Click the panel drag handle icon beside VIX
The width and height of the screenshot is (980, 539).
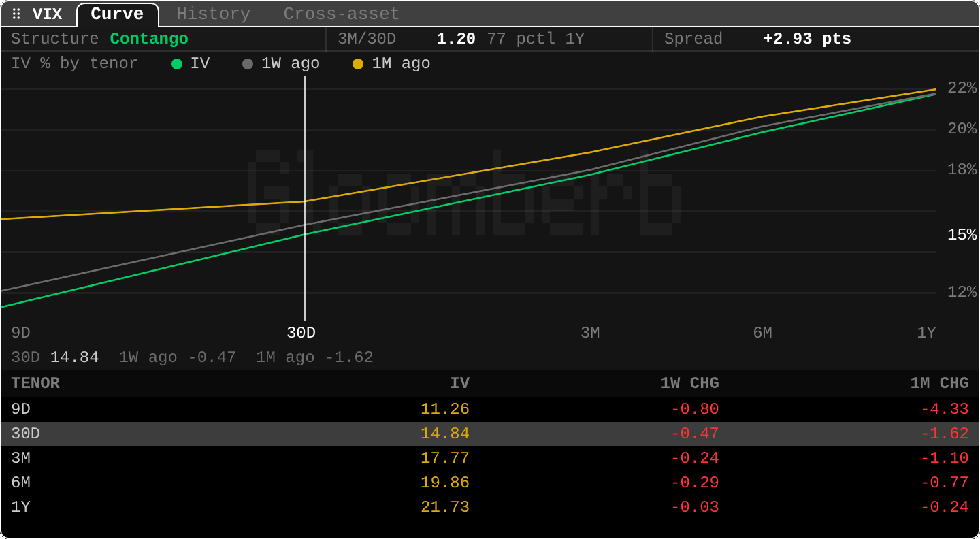(x=16, y=14)
